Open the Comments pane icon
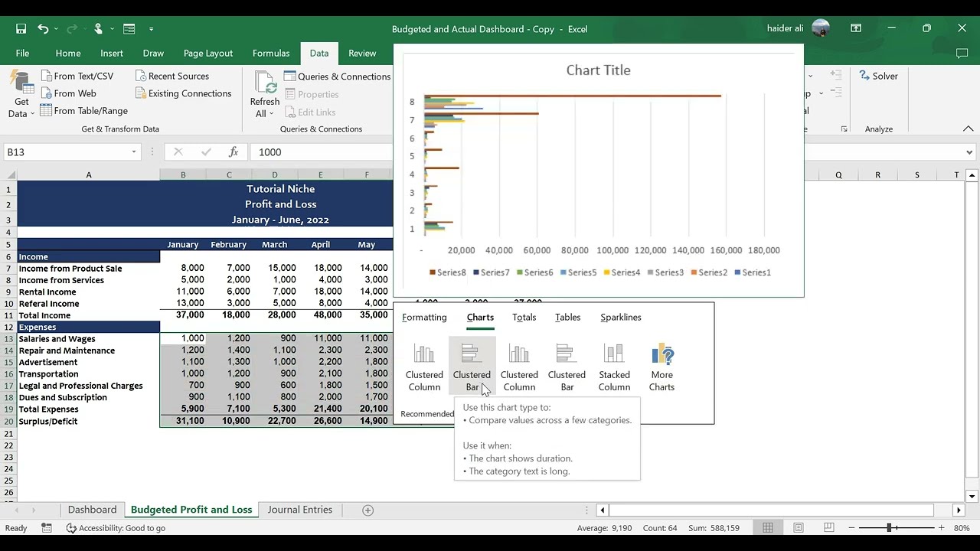The width and height of the screenshot is (980, 551). (962, 54)
